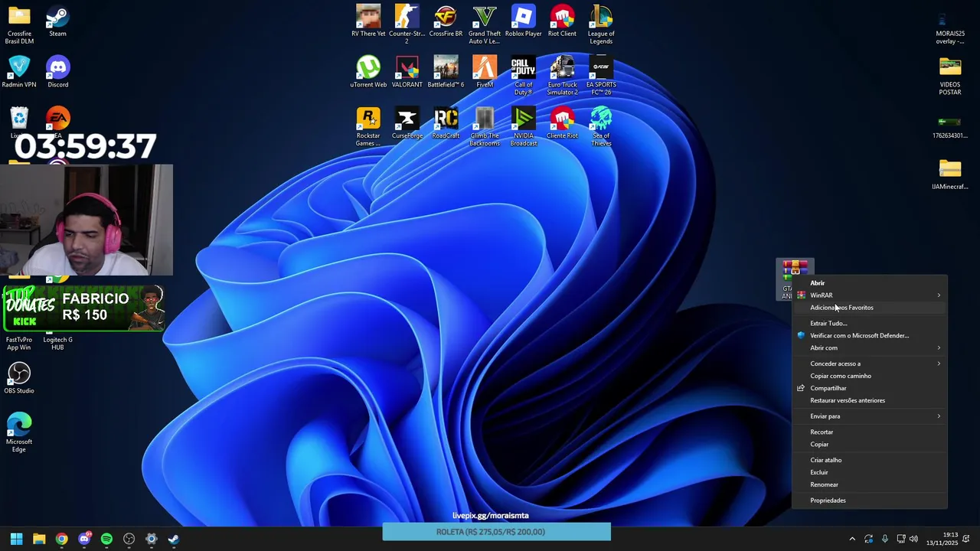Open Google Chrome from the taskbar
The height and width of the screenshot is (551, 980).
tap(61, 540)
